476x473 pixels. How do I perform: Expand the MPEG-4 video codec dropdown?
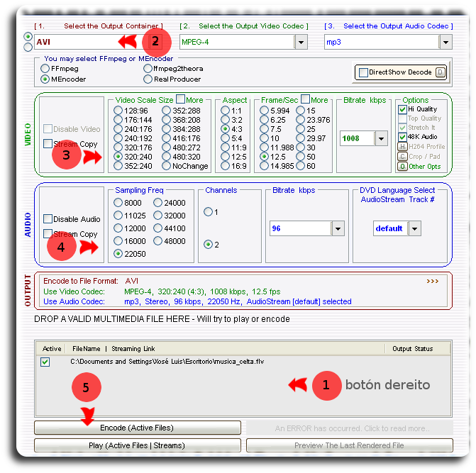[301, 43]
